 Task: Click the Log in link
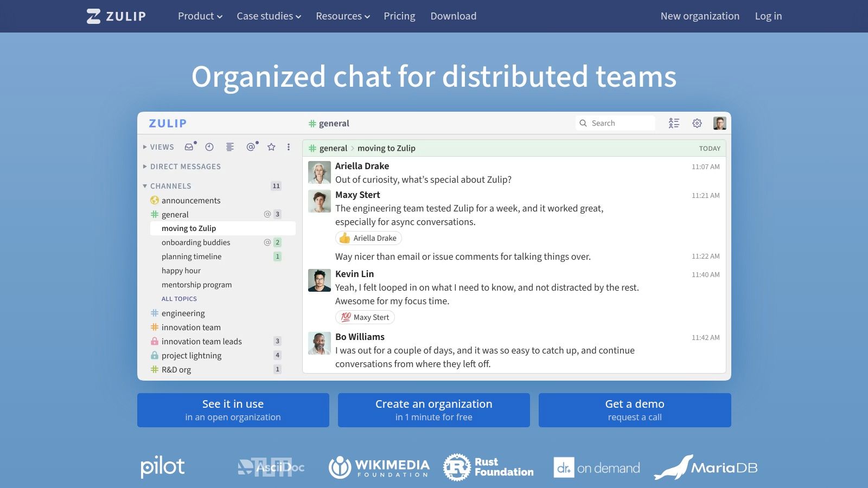[x=768, y=16]
